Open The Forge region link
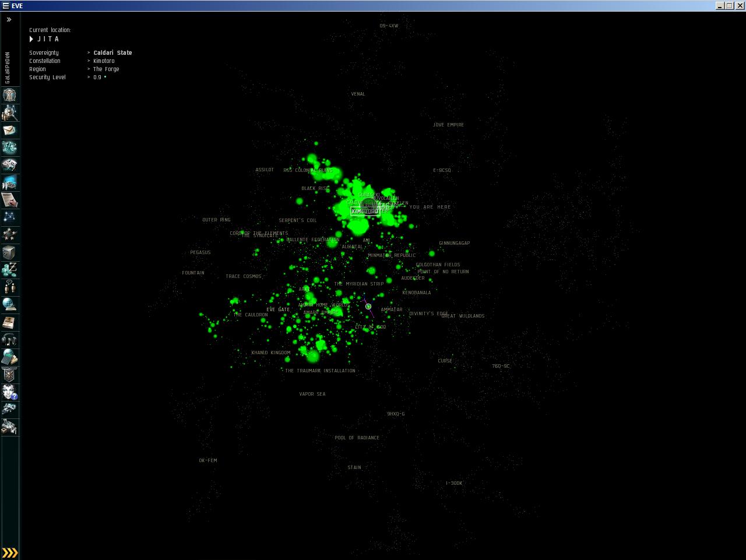The width and height of the screenshot is (746, 560). point(106,69)
